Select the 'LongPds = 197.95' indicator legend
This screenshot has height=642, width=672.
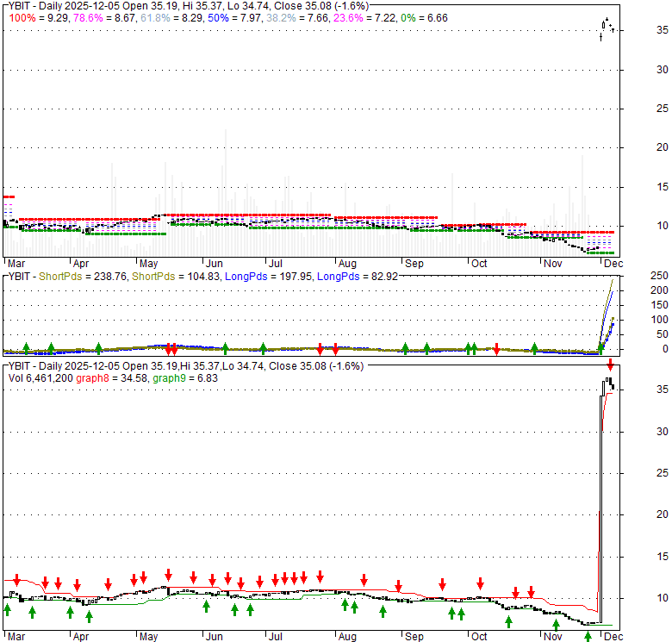tap(269, 277)
